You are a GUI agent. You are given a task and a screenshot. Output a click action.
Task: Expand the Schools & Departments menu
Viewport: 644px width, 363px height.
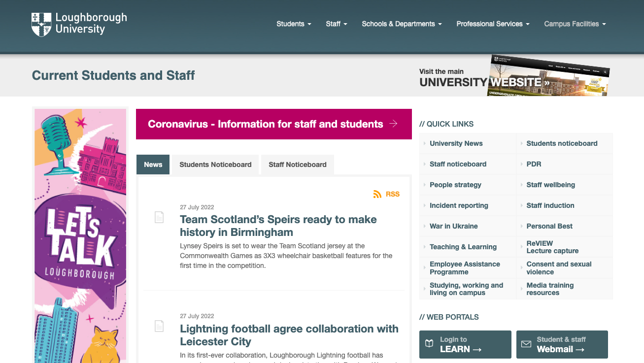[x=402, y=24]
